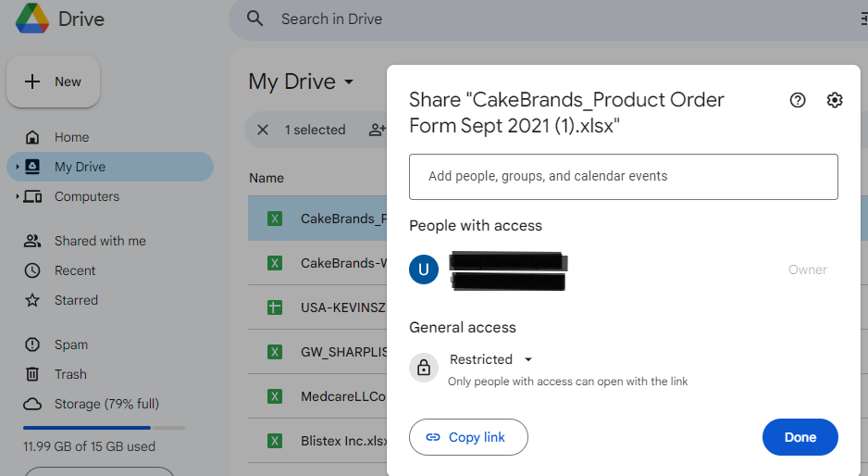Screen dimensions: 868x476
Task: Select the CakeBrands-W file row
Action: [317, 263]
